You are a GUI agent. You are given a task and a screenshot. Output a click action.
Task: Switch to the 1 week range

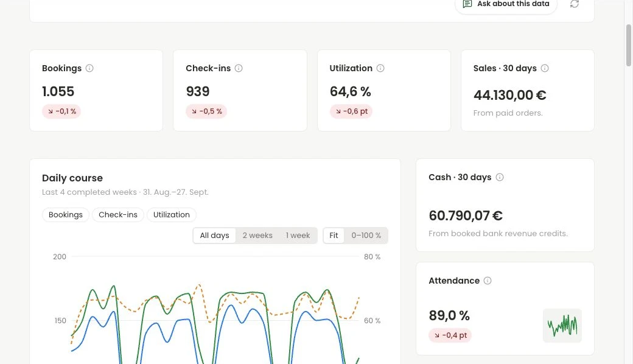[x=298, y=236]
